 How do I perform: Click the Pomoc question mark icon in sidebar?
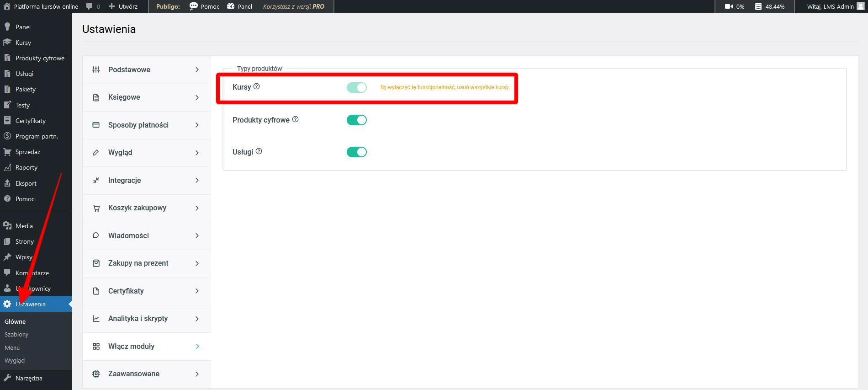(7, 198)
